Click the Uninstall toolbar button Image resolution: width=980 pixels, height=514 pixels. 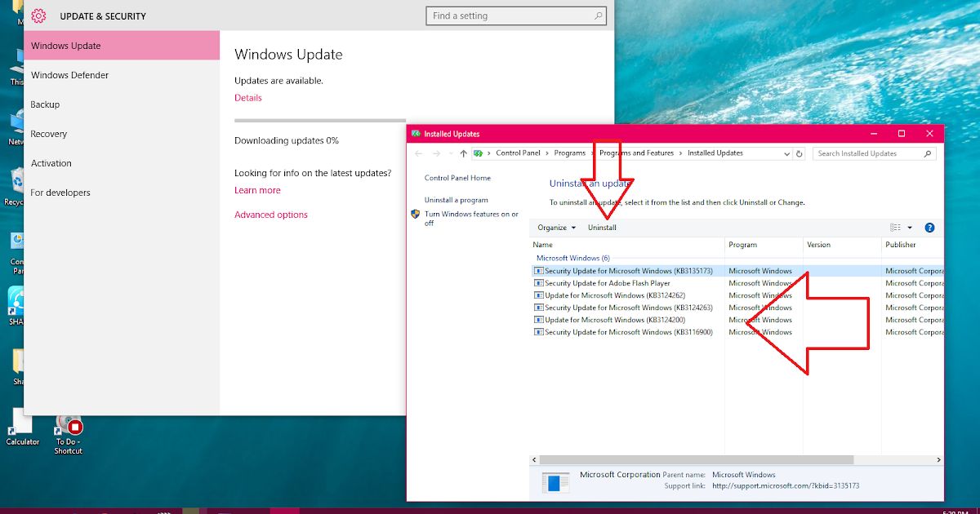point(602,228)
